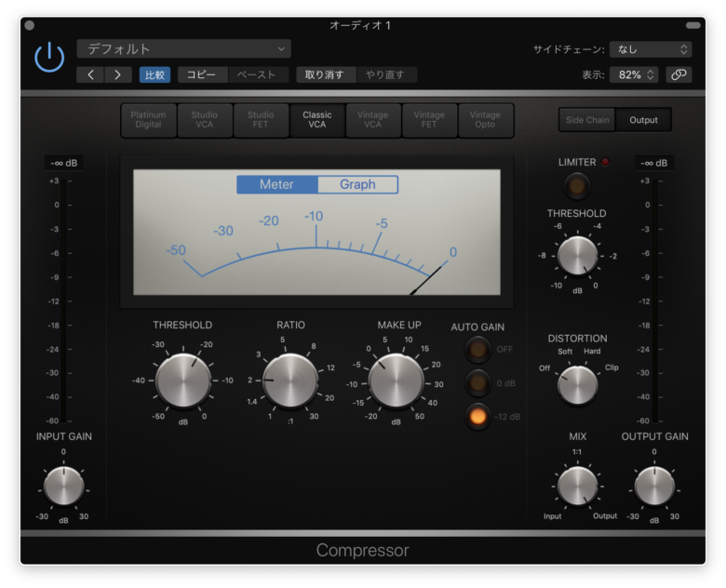Click the INPUT GAIN knob
726x588 pixels.
64,487
